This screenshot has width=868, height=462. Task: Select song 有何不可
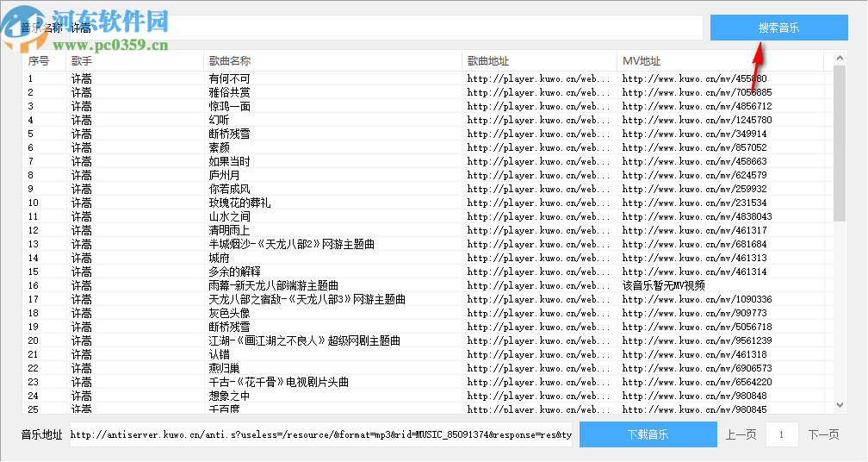point(230,78)
